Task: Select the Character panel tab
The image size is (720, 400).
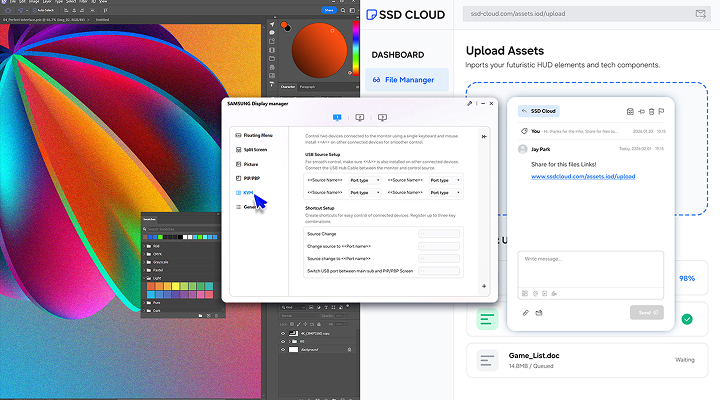Action: pyautogui.click(x=288, y=87)
